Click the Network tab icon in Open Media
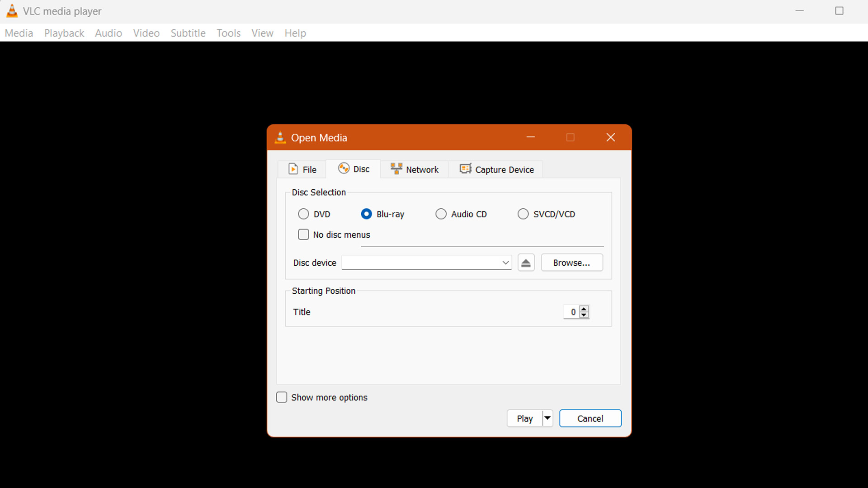The width and height of the screenshot is (868, 488). coord(395,169)
